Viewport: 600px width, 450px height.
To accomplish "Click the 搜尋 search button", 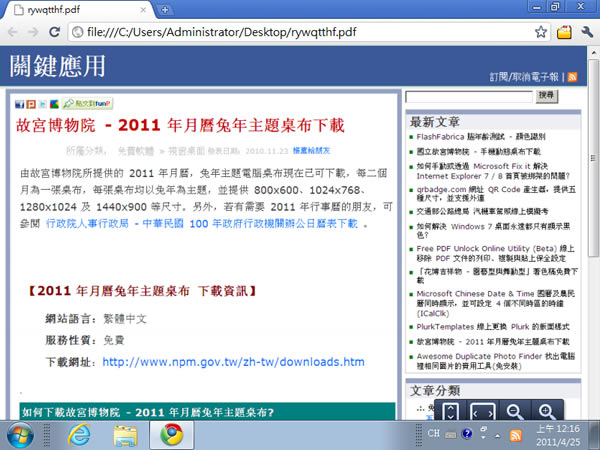I will [547, 96].
